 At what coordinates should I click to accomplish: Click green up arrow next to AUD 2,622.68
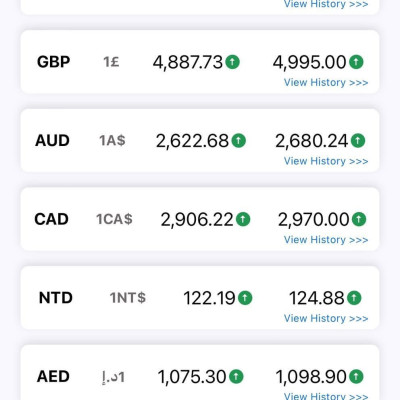tap(239, 140)
